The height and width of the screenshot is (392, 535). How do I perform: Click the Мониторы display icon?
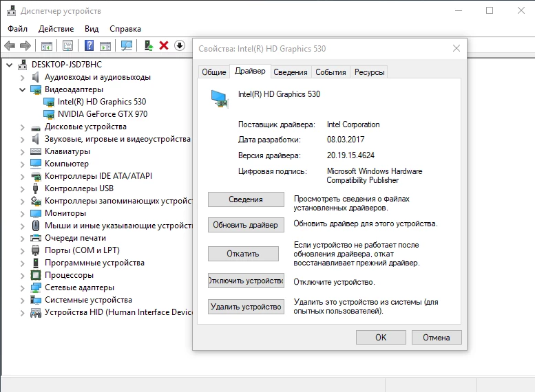pos(36,213)
